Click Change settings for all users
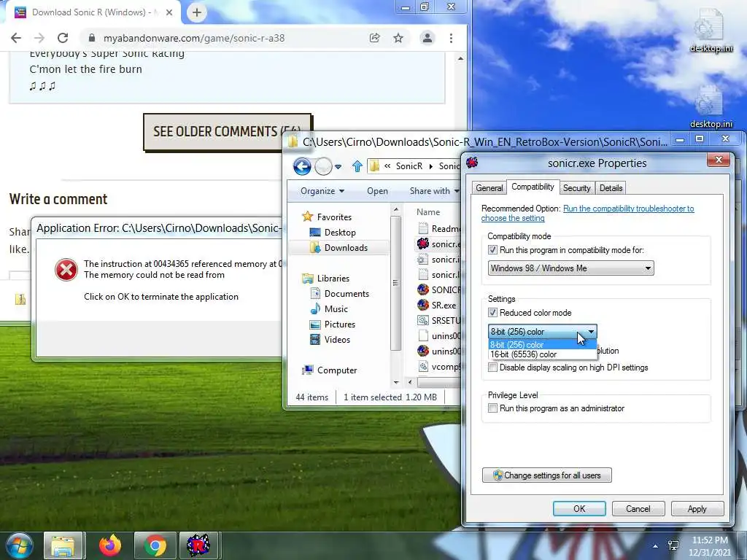 [x=547, y=475]
